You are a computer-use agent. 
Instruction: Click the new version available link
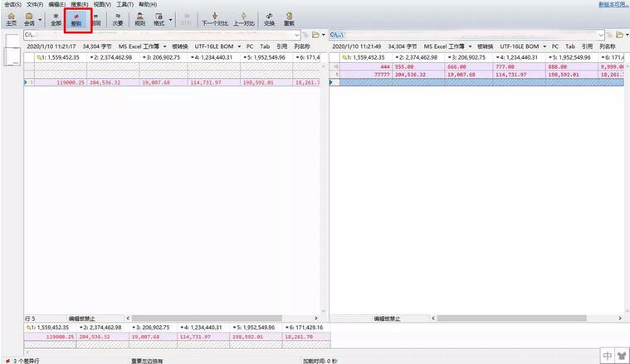tap(611, 4)
